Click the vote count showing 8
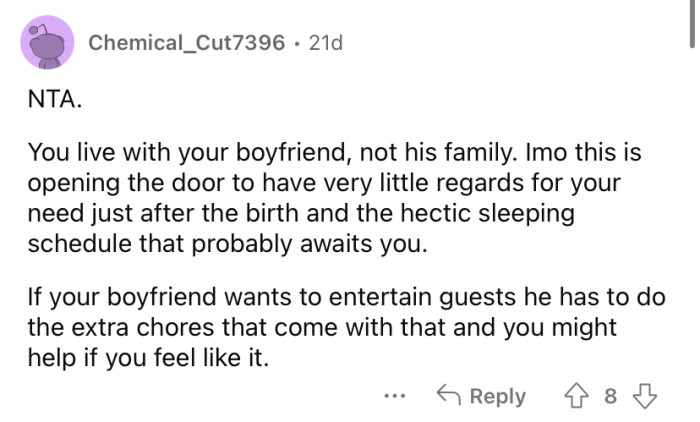 (x=612, y=396)
